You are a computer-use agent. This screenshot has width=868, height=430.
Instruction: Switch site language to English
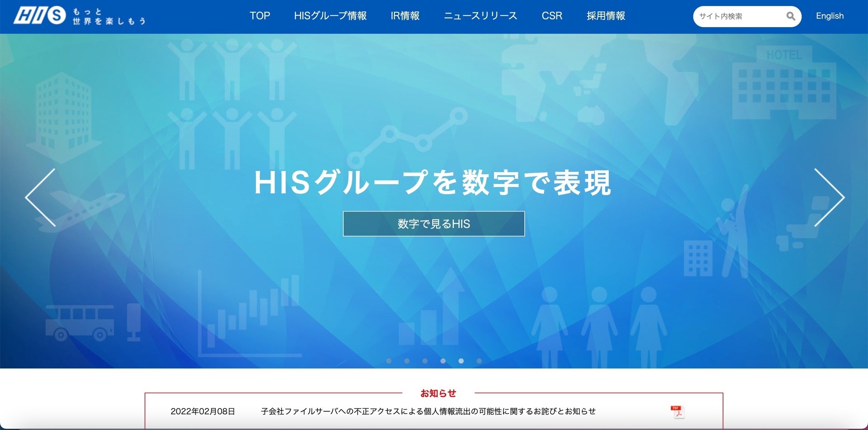pyautogui.click(x=829, y=16)
